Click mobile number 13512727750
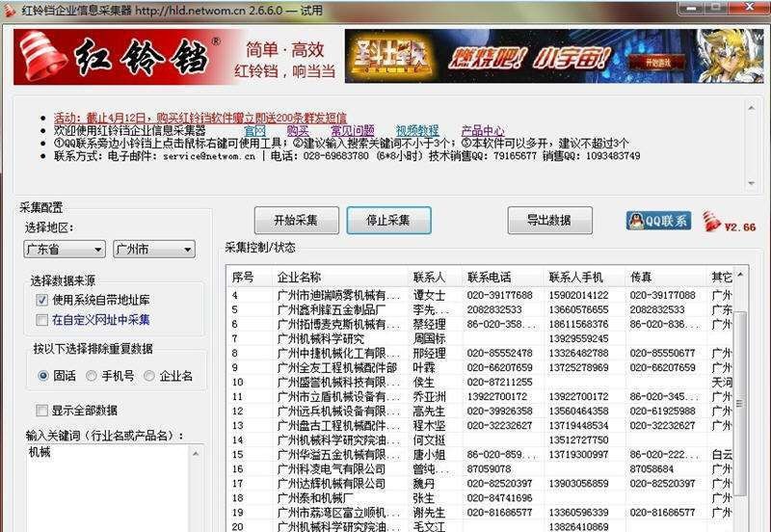The height and width of the screenshot is (532, 771). [x=579, y=440]
